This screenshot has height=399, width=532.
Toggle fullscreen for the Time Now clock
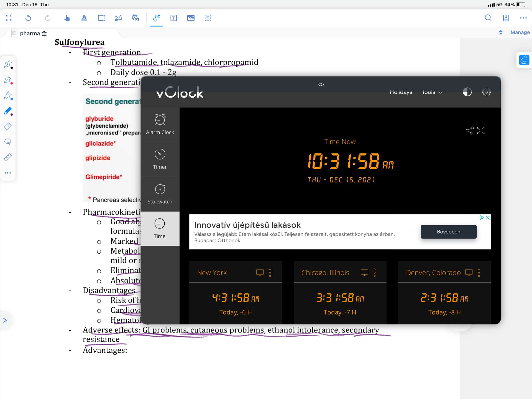click(481, 131)
